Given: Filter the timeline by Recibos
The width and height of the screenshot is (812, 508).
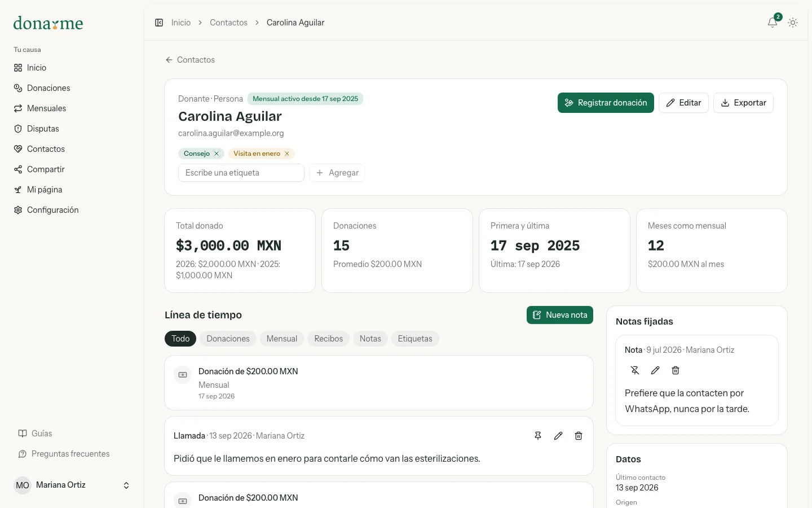Looking at the screenshot, I should click(329, 339).
